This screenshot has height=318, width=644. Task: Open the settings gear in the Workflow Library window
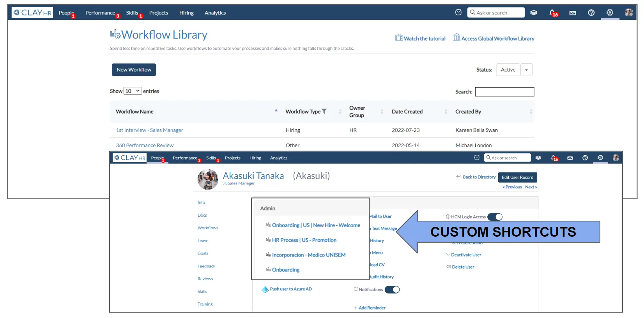coord(610,12)
